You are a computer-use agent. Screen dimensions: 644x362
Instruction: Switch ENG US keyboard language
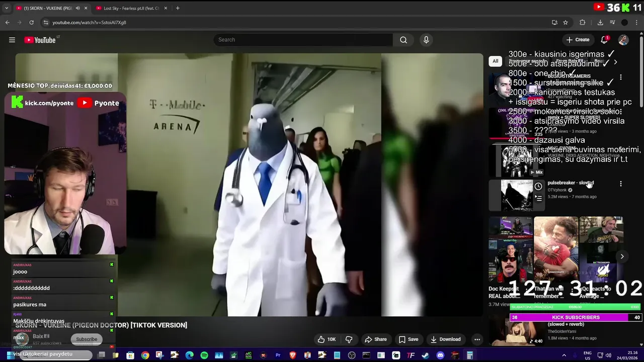(587, 355)
